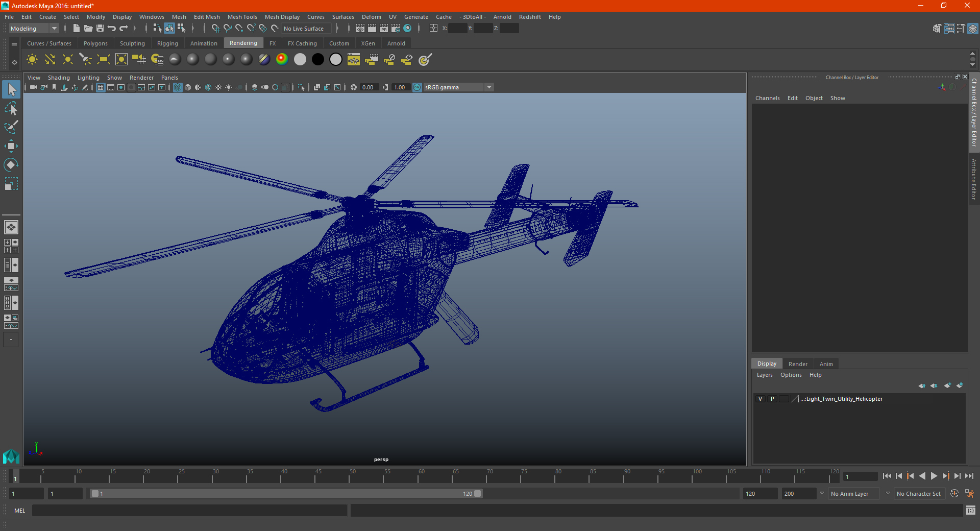Create an ambient light from shelf

coord(32,60)
